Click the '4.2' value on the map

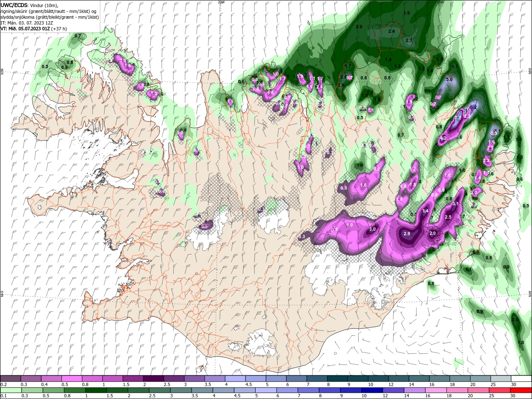[443, 138]
